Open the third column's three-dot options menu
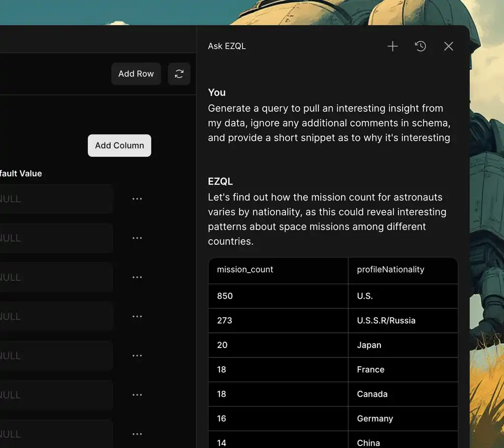This screenshot has height=448, width=504. pyautogui.click(x=137, y=277)
